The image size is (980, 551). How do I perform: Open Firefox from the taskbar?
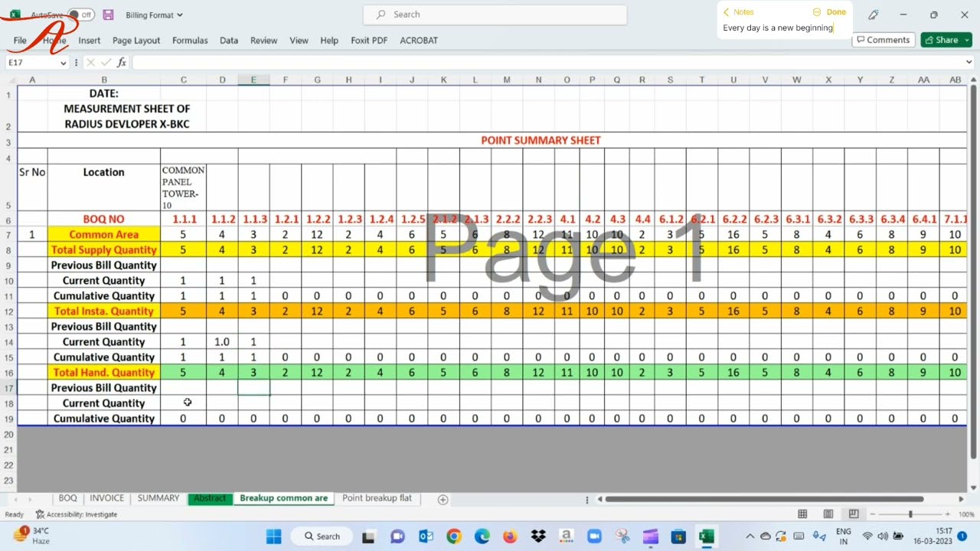click(x=510, y=536)
